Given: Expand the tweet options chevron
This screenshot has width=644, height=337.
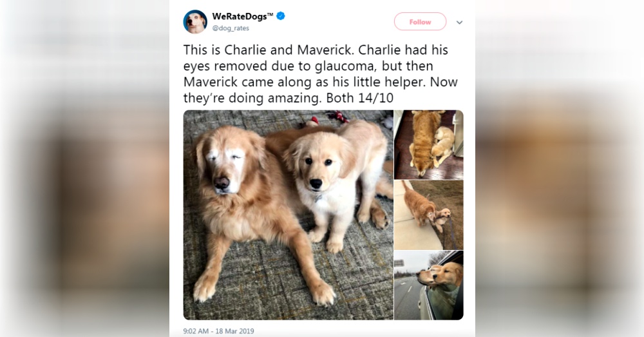Looking at the screenshot, I should pyautogui.click(x=460, y=22).
